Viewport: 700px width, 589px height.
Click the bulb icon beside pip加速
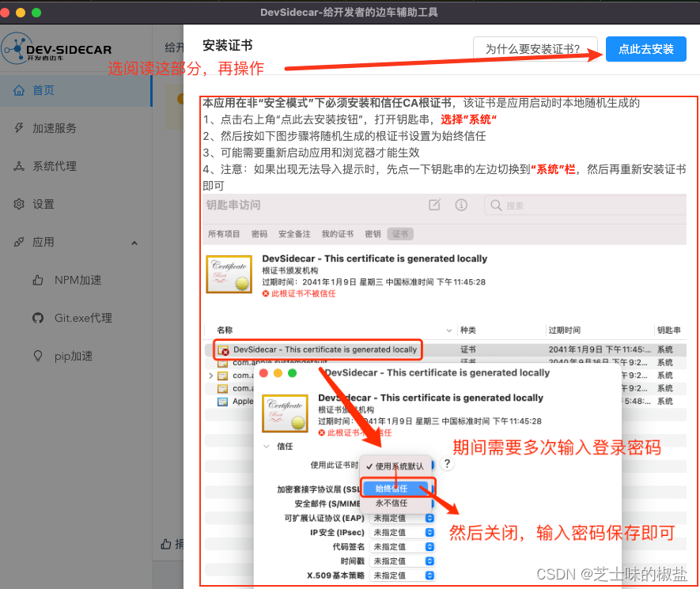click(38, 356)
